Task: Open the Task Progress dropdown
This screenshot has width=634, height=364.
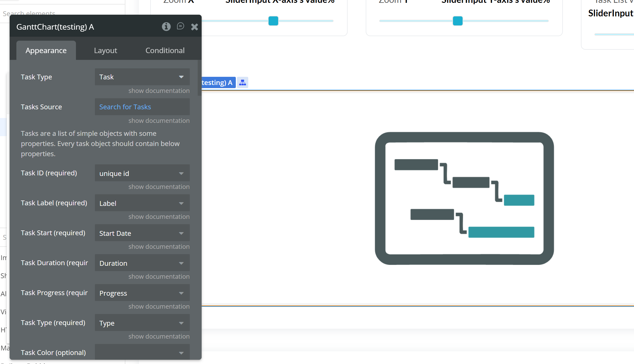Action: pos(142,293)
